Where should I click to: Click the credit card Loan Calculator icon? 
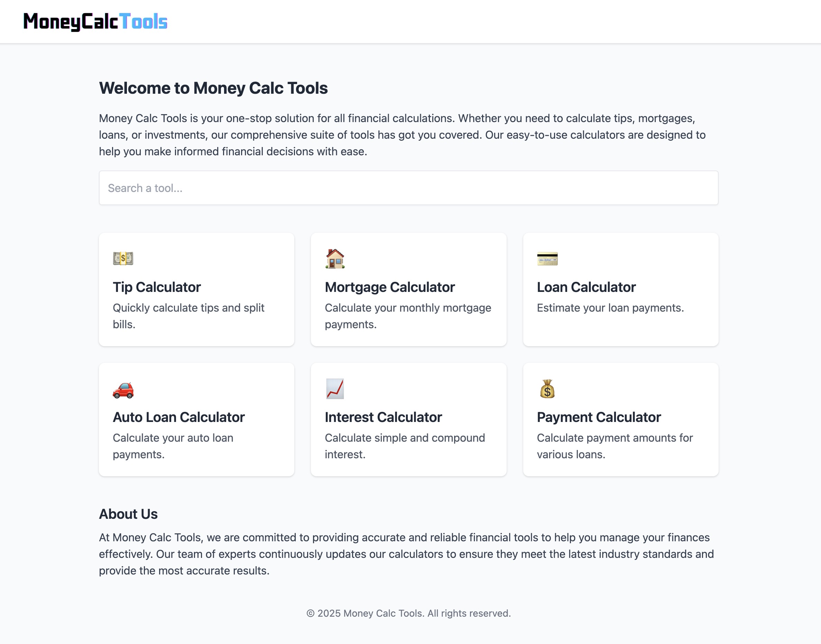pos(547,259)
